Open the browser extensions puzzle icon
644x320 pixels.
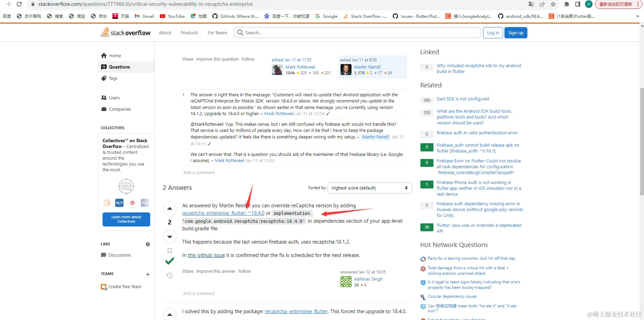point(567,4)
